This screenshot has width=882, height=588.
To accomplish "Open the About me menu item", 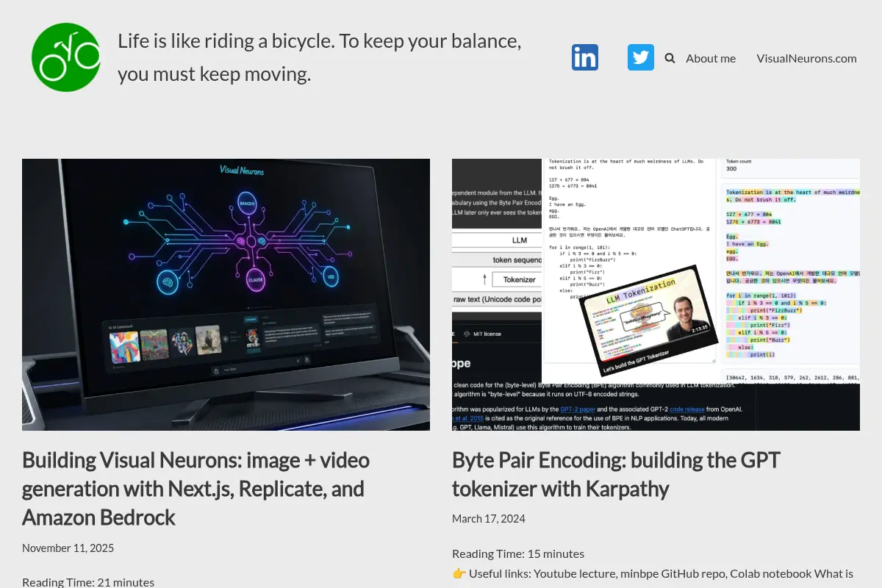I will pos(711,58).
